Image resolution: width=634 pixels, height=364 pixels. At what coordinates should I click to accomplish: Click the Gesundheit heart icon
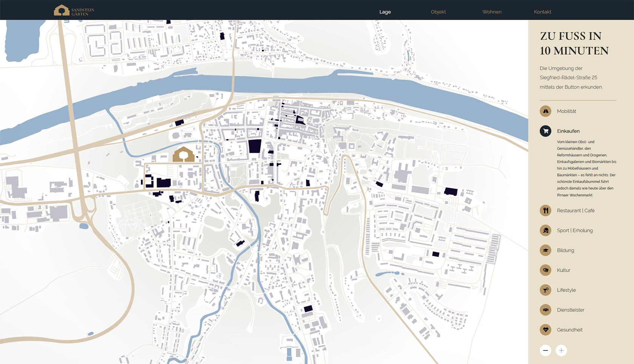(x=545, y=330)
